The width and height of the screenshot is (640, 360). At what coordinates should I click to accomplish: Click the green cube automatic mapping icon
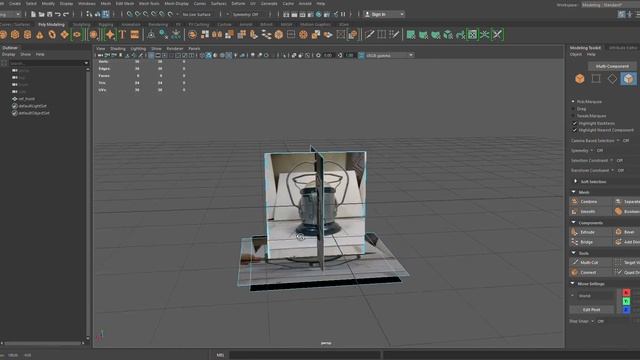(x=448, y=35)
